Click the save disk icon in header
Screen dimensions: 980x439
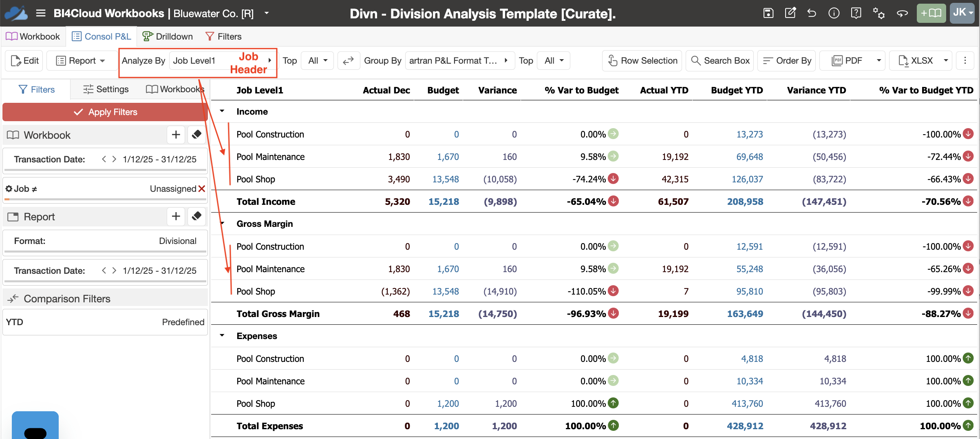(x=768, y=13)
